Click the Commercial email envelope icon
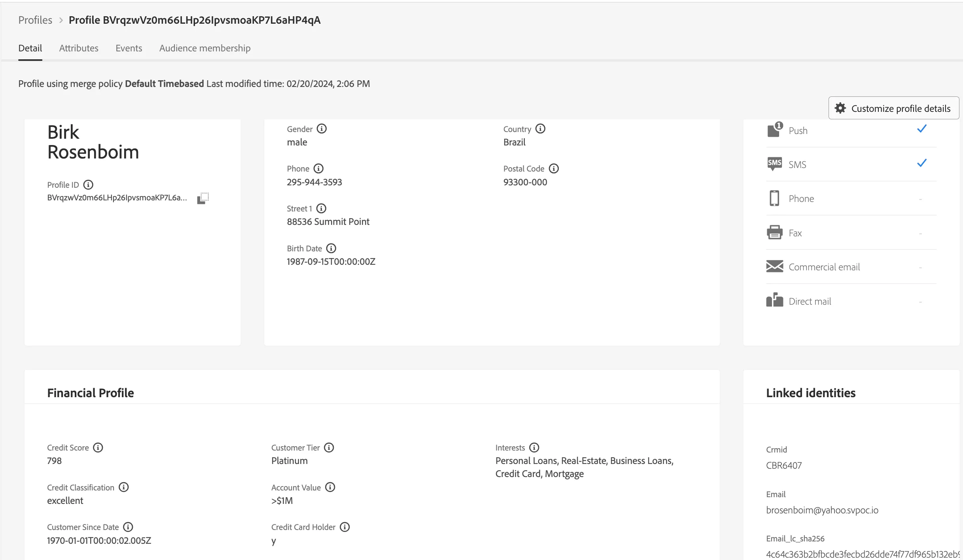963x560 pixels. click(775, 266)
